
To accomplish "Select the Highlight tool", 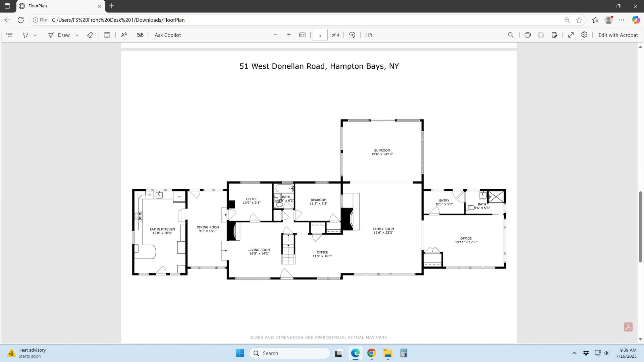I will coord(25,35).
